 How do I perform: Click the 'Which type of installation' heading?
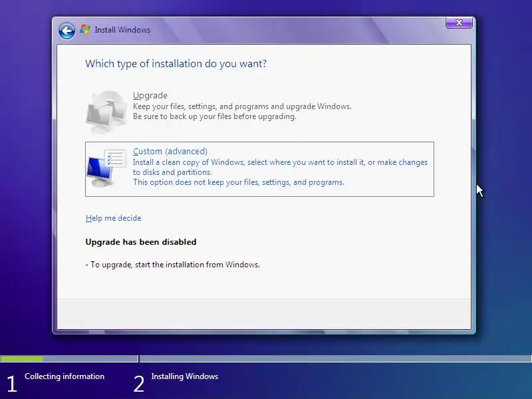tap(176, 64)
